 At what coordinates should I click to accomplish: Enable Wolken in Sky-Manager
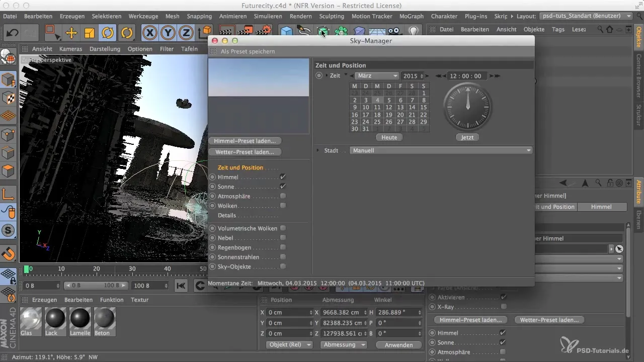pyautogui.click(x=283, y=206)
